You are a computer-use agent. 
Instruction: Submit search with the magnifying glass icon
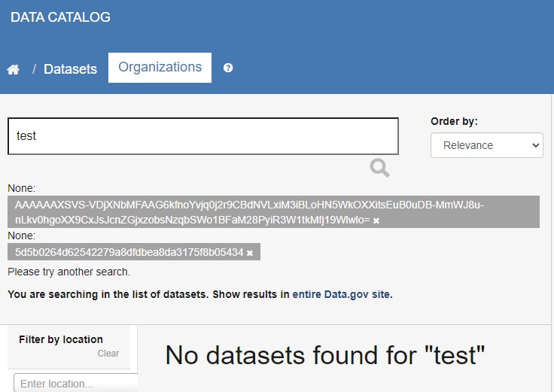coord(380,168)
